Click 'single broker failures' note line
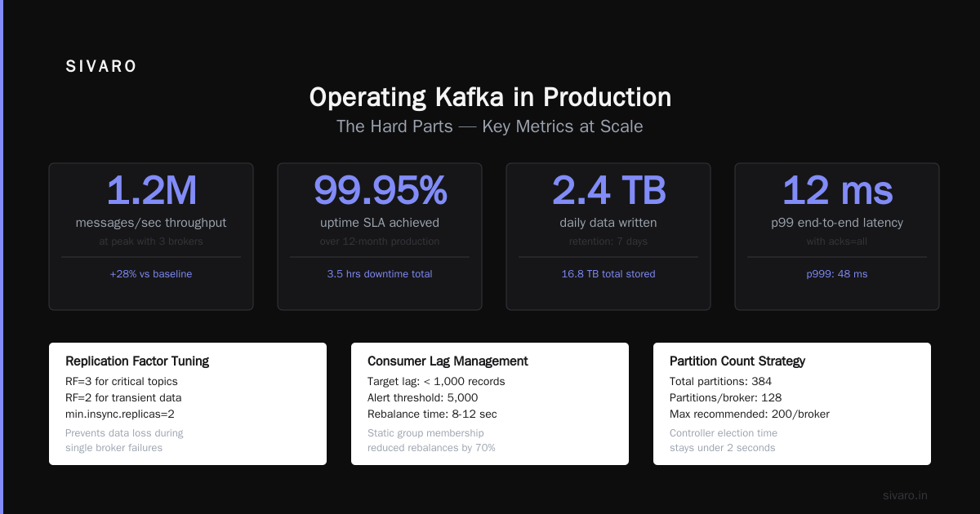 coord(114,448)
